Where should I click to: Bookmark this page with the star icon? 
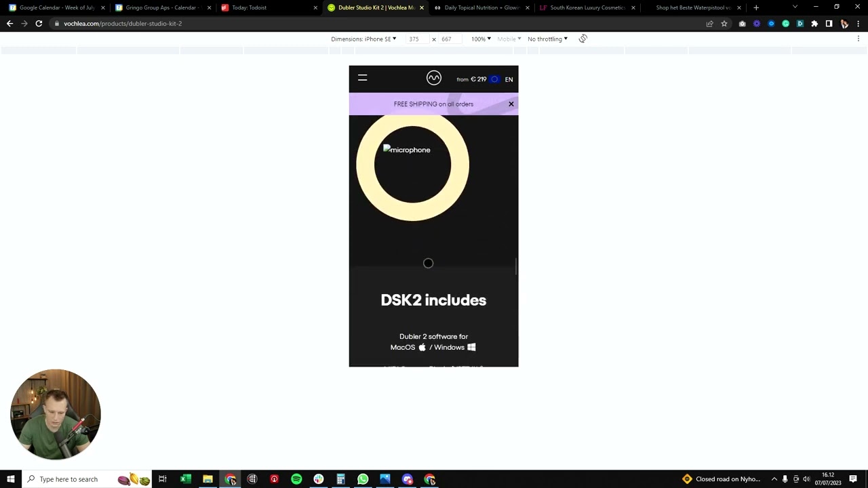[x=724, y=23]
